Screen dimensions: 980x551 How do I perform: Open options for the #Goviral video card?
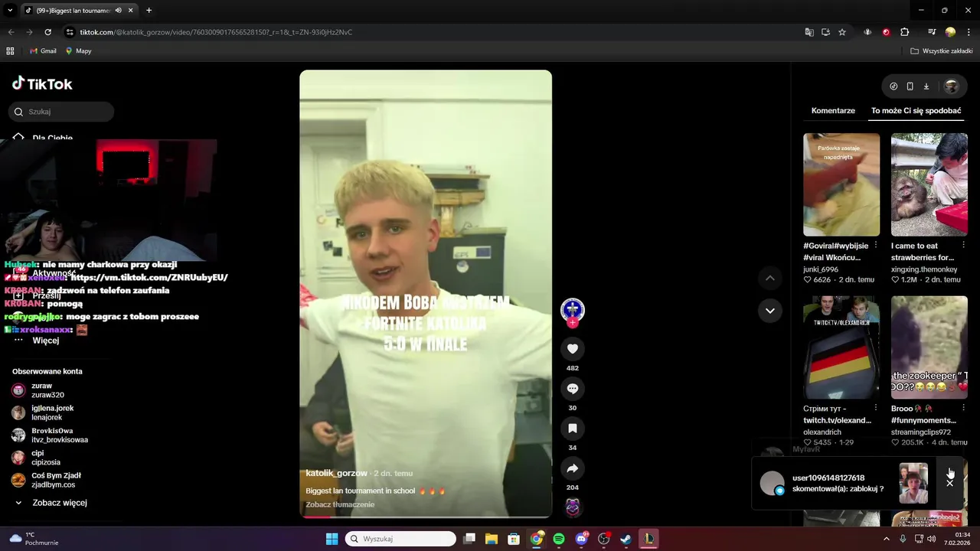tap(876, 245)
